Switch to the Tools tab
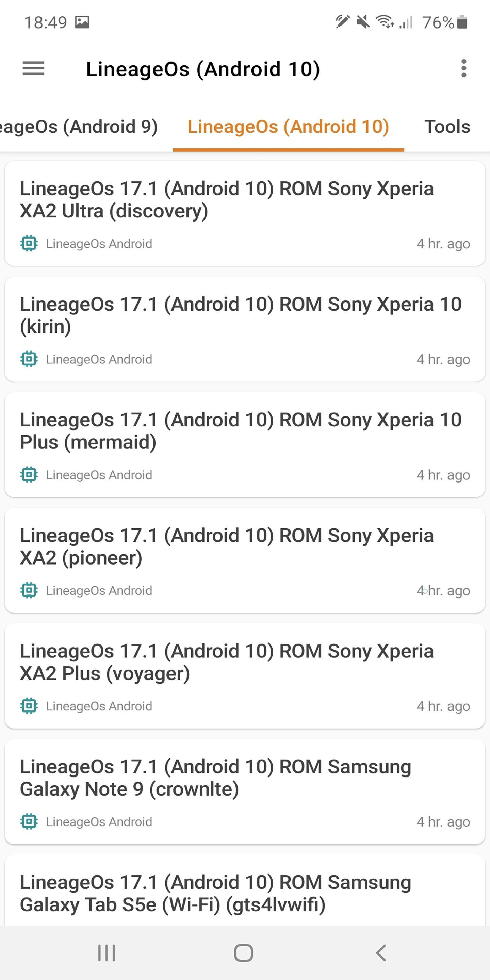 [447, 127]
